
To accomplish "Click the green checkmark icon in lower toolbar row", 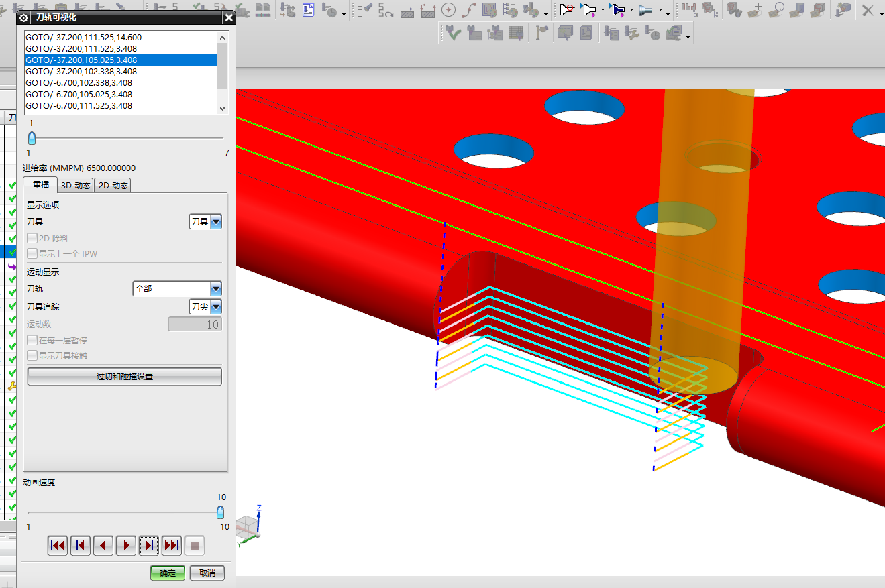I will [x=453, y=33].
